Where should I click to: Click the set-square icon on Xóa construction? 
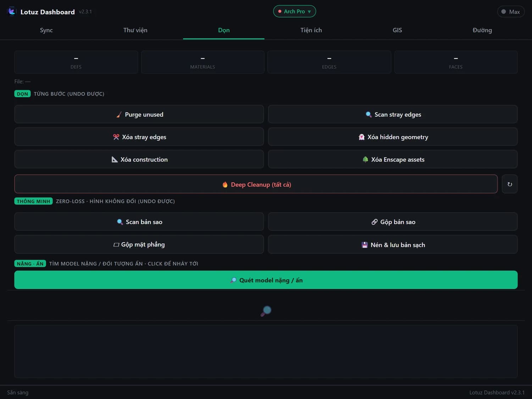click(x=115, y=160)
